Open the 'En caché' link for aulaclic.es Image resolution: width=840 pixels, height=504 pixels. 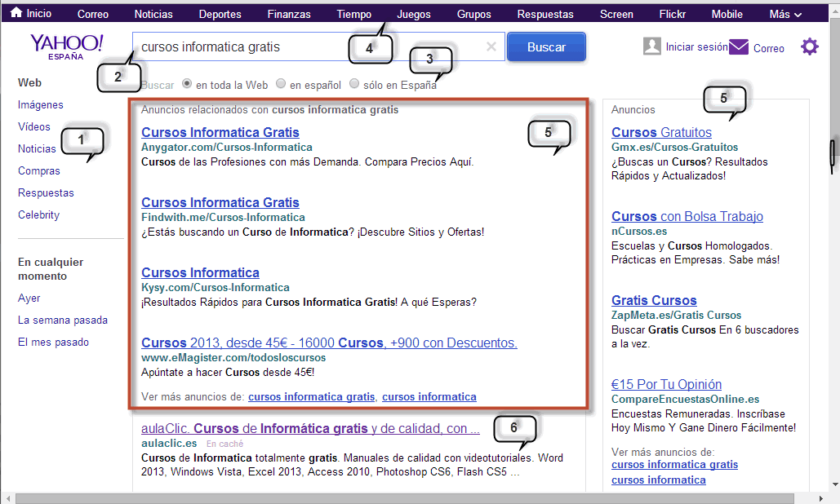click(x=224, y=444)
